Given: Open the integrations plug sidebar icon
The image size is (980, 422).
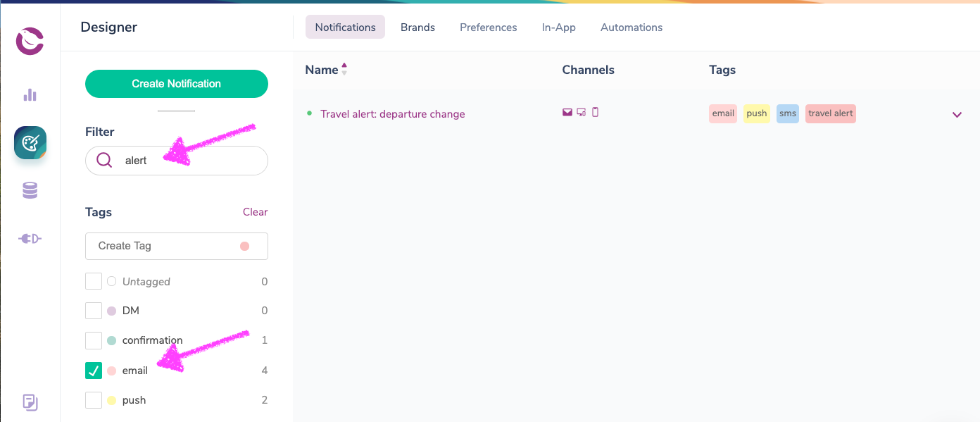Looking at the screenshot, I should coord(30,239).
